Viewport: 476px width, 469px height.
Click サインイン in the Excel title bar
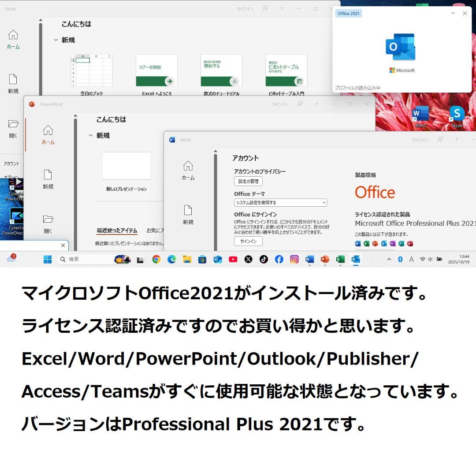pos(245,9)
